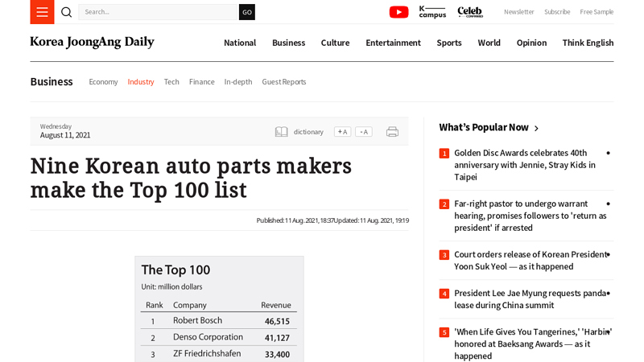This screenshot has height=362, width=644.
Task: Open the Opinion section
Action: point(531,43)
